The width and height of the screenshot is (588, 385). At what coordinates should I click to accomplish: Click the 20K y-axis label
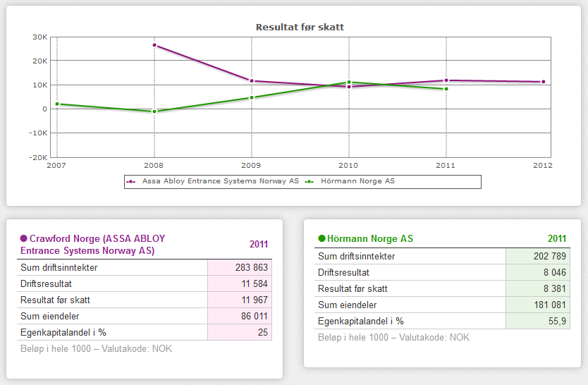pyautogui.click(x=39, y=61)
